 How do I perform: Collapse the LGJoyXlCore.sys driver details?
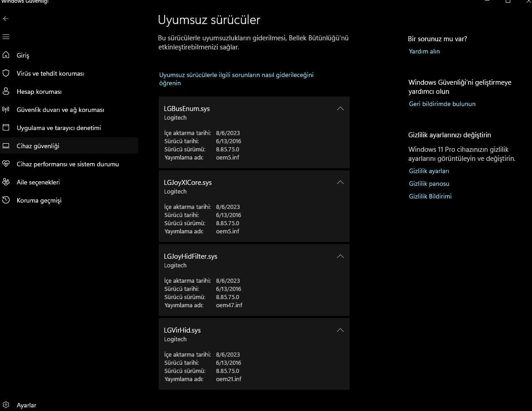point(340,183)
